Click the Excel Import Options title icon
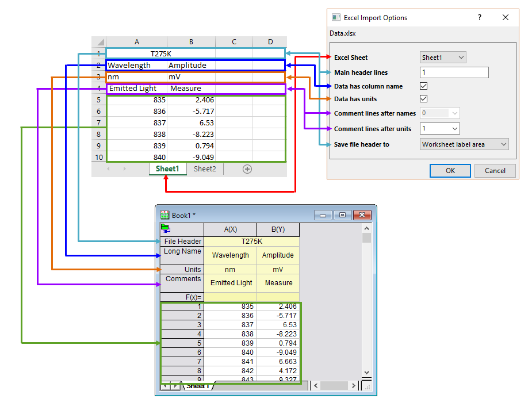Screen dimensions: 532x406 (335, 18)
